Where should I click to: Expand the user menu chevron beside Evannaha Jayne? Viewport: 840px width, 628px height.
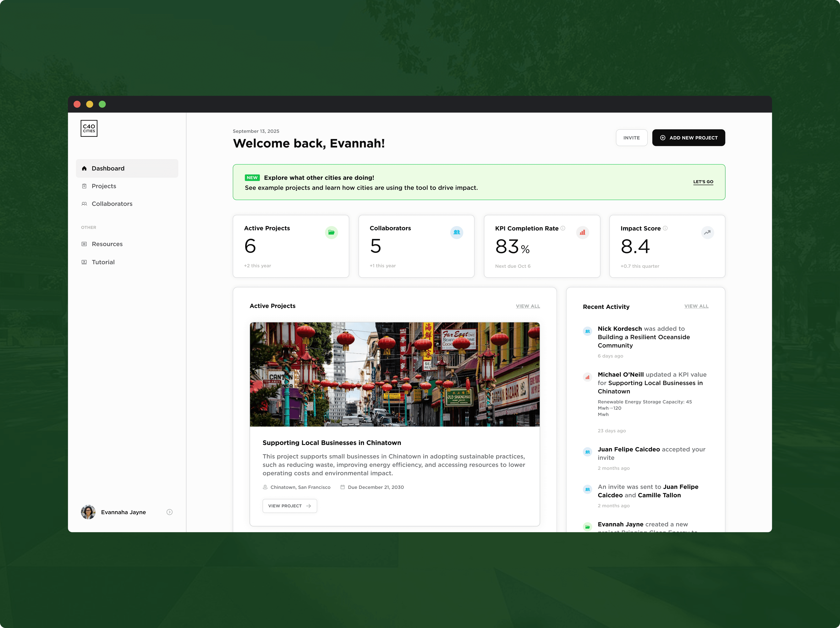click(169, 512)
